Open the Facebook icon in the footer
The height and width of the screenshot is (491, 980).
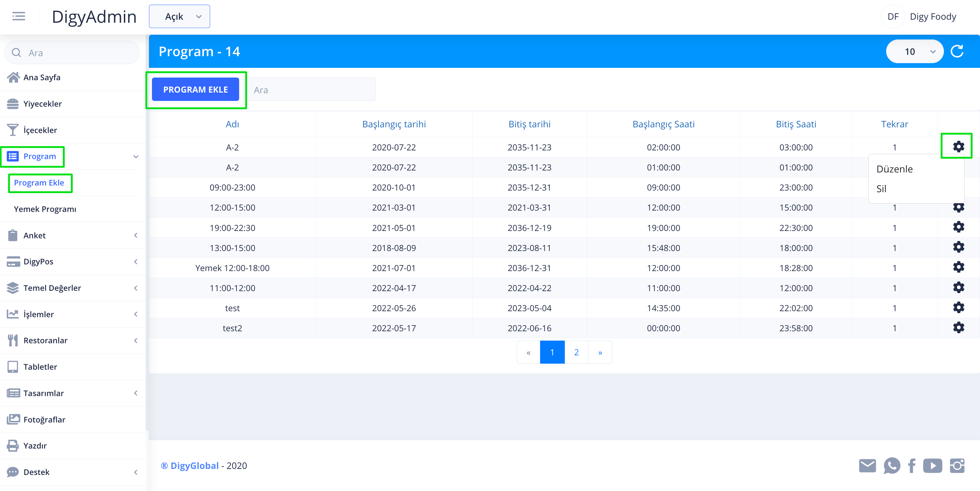coord(912,466)
